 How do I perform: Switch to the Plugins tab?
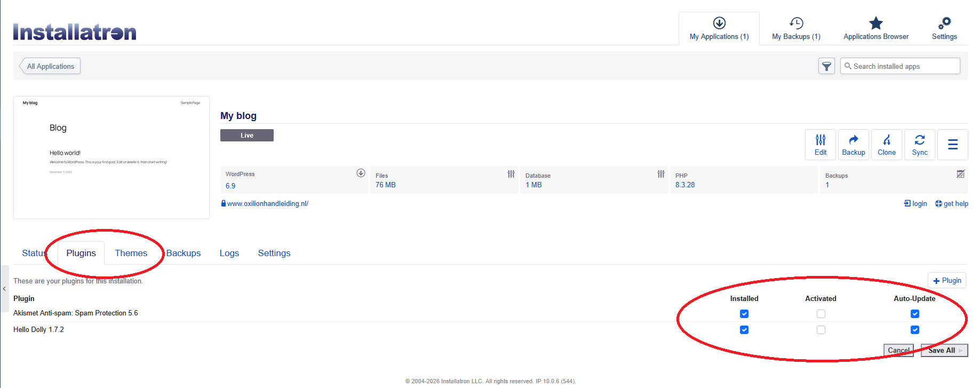coord(81,253)
